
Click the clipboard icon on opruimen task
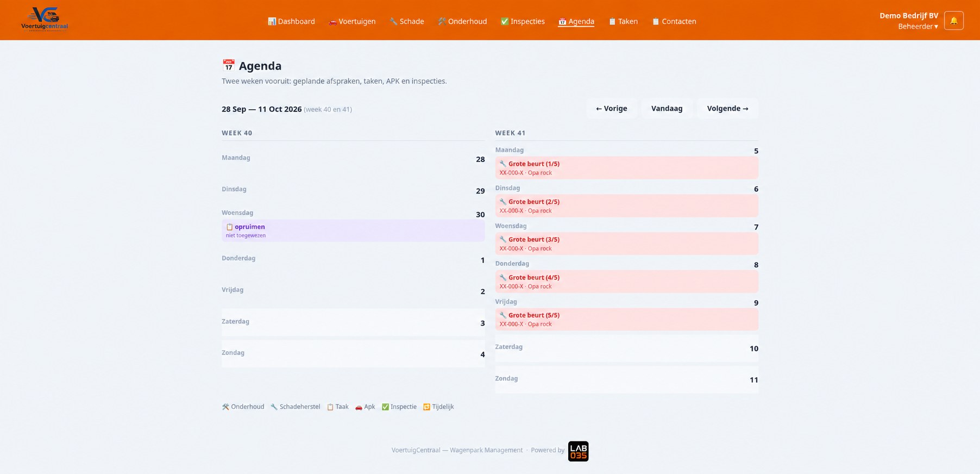(229, 227)
